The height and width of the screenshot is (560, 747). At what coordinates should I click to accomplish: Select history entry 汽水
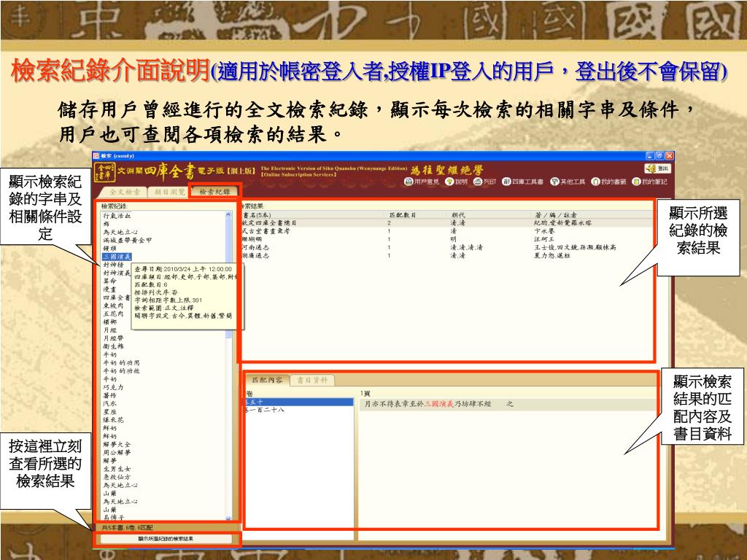(x=109, y=403)
